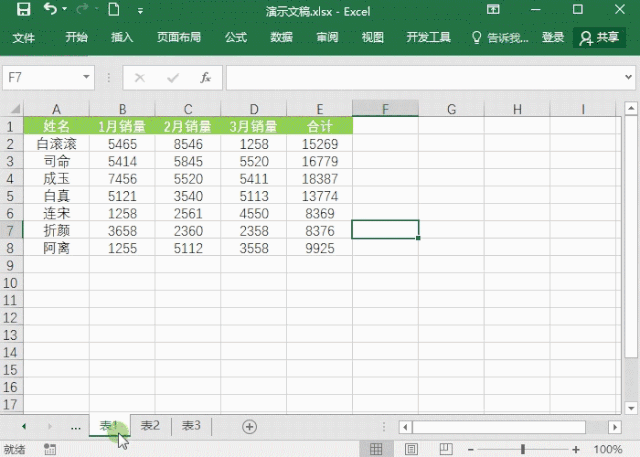Open the 页面布局 ribbon tab

[x=179, y=38]
